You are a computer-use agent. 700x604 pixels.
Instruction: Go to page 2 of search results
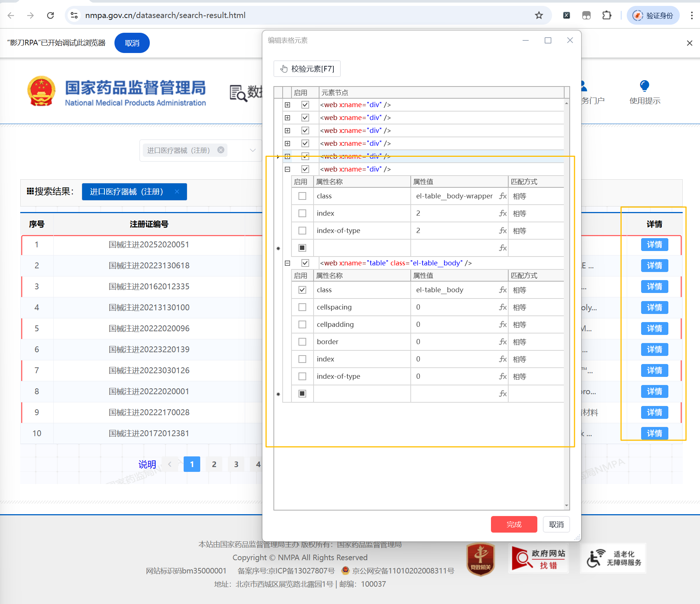tap(214, 465)
